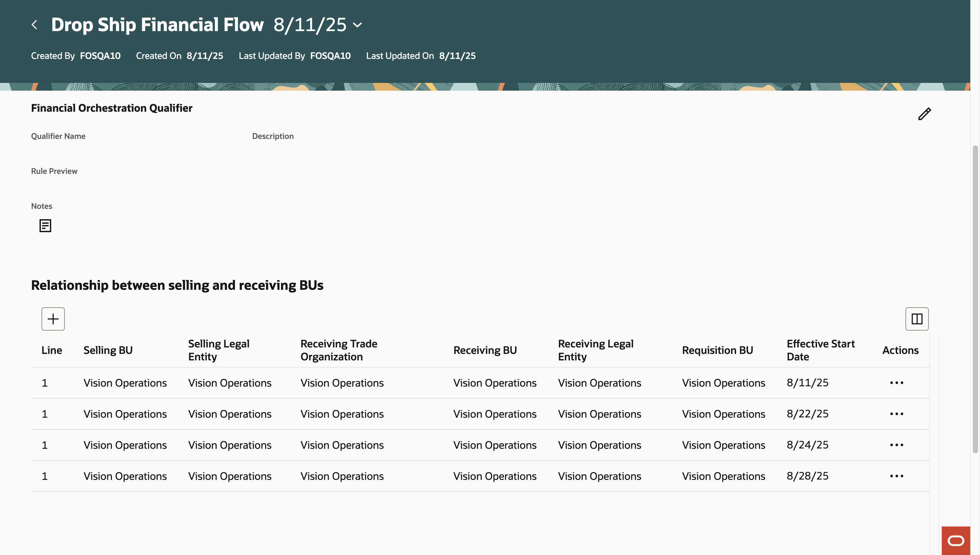The width and height of the screenshot is (980, 555).
Task: Click the Selling BU column header
Action: point(108,350)
